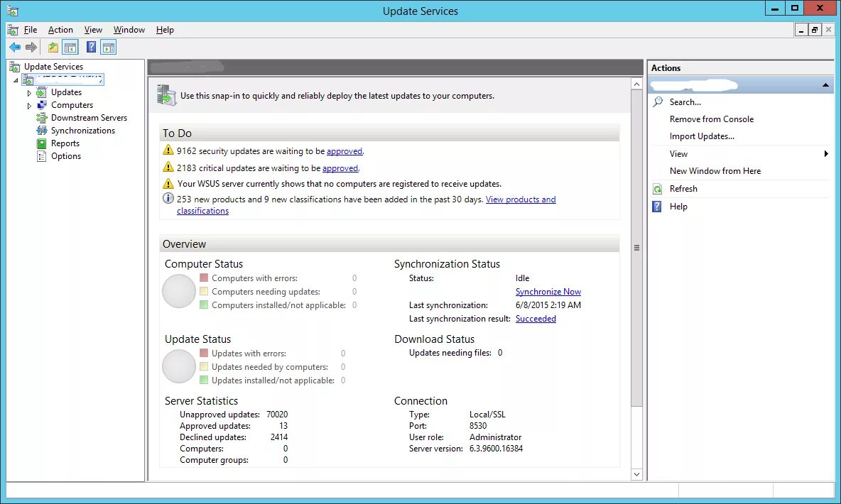Click the Computer Status pie chart
Viewport: 841px width, 504px height.
click(179, 291)
